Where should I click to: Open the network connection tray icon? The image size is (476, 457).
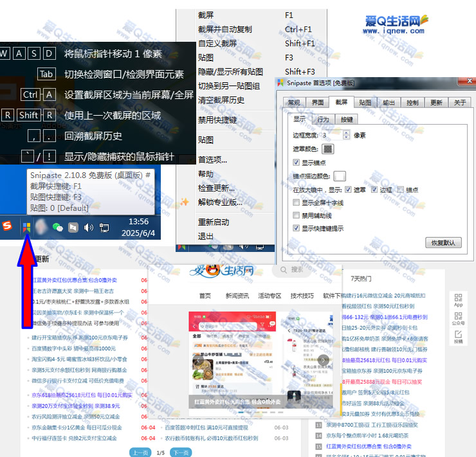point(104,228)
